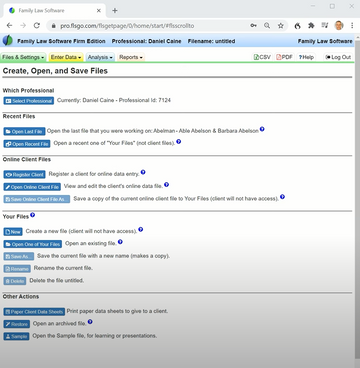Screen dimensions: 360x368
Task: Expand the Enter Data menu
Action: (66, 57)
